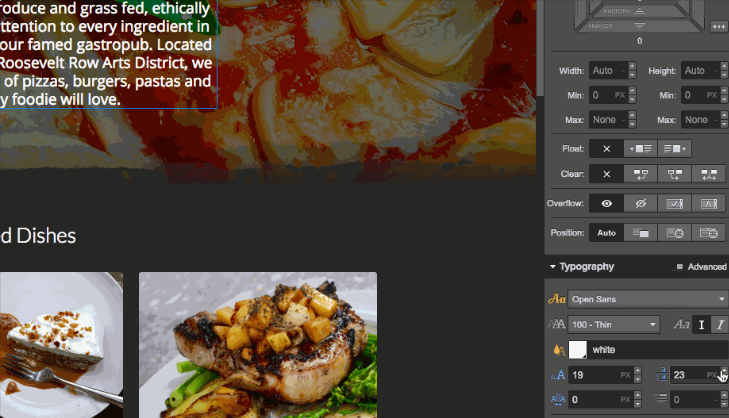This screenshot has height=418, width=729.
Task: Click the text indent field
Action: 695,399
